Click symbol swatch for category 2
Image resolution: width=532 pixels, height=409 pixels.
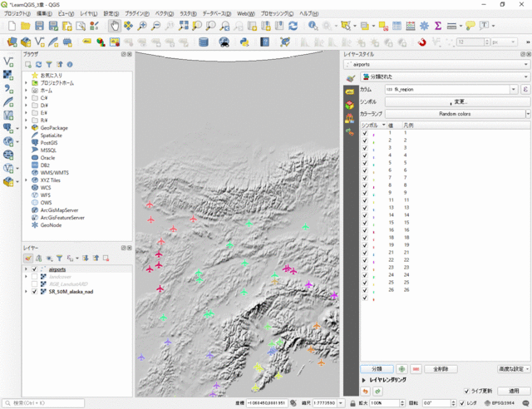pyautogui.click(x=373, y=141)
